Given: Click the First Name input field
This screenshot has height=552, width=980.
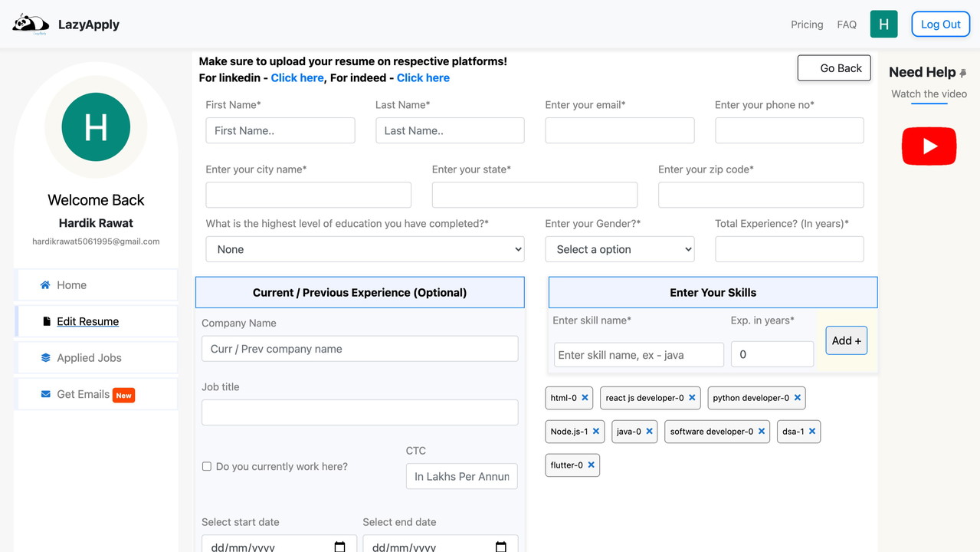Looking at the screenshot, I should click(280, 130).
